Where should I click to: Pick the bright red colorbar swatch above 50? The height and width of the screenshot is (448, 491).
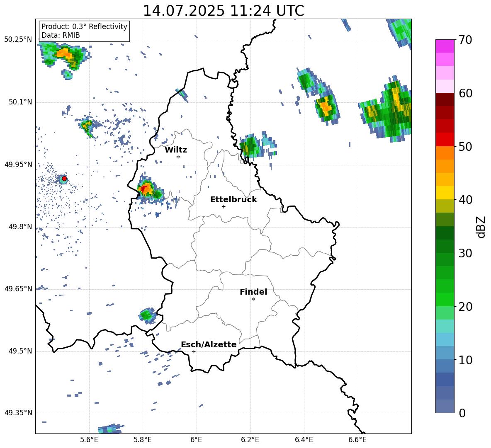pyautogui.click(x=445, y=140)
